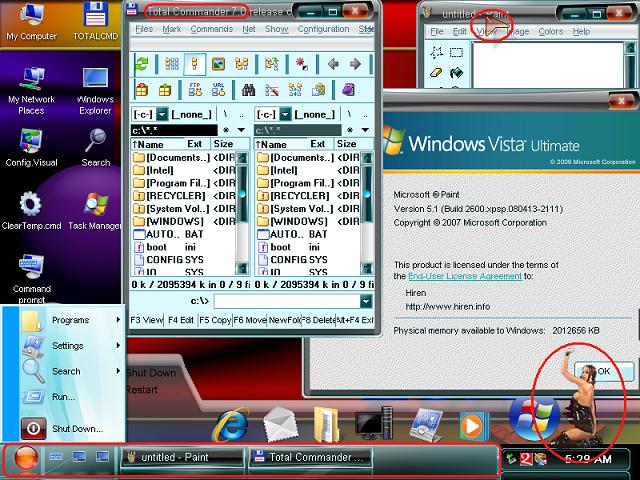This screenshot has width=640, height=480.
Task: Click the purple notepad toolbar icon
Action: 348,90
